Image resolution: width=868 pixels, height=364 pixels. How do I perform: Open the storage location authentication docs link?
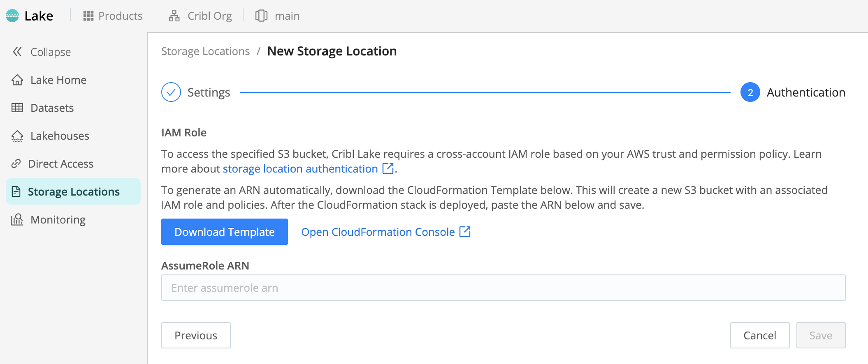(300, 168)
